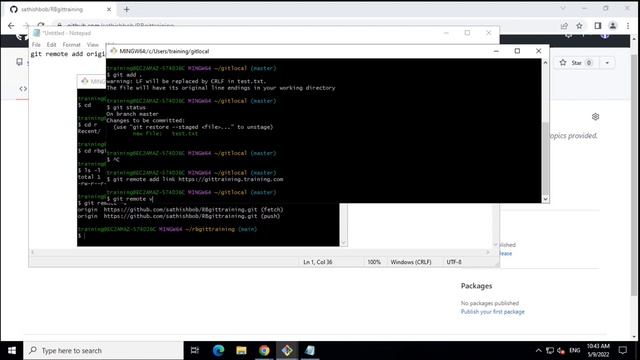
Task: Close the sathishbob/RBgittraining browser tab
Action: click(x=109, y=9)
